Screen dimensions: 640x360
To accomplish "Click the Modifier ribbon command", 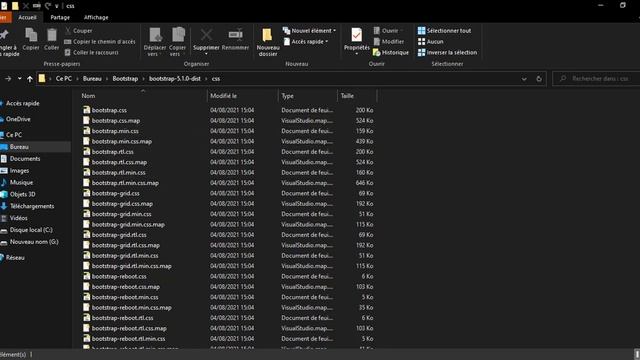I will tap(389, 42).
